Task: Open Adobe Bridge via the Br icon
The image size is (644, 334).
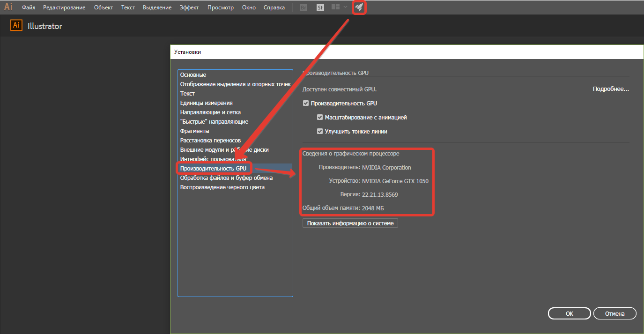Action: [x=303, y=7]
